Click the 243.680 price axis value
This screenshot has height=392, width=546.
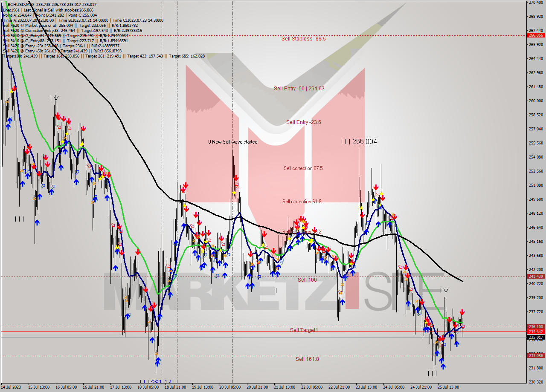pyautogui.click(x=535, y=256)
